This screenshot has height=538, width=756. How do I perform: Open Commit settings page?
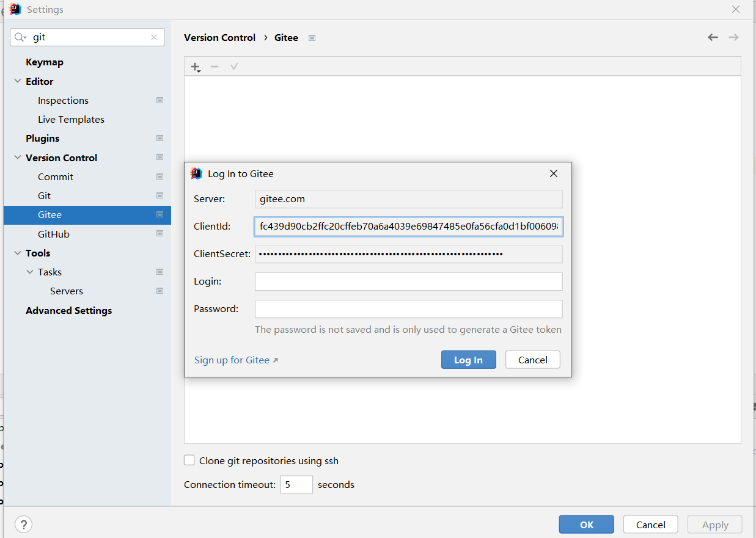[x=56, y=176]
